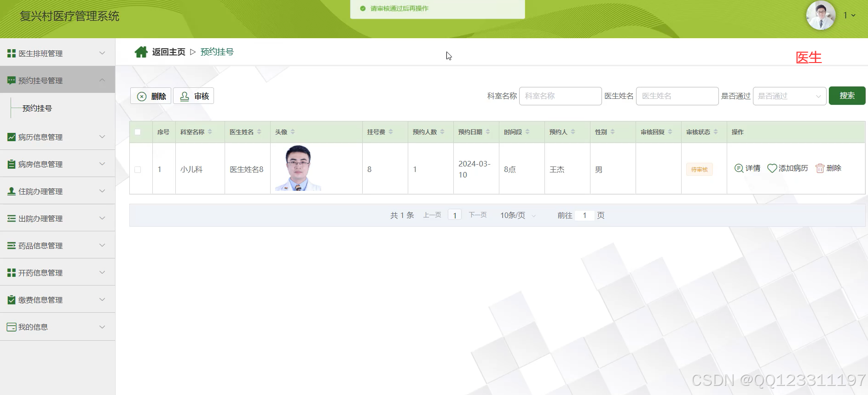
Task: Click the magnifier icon next to 详情
Action: click(739, 168)
